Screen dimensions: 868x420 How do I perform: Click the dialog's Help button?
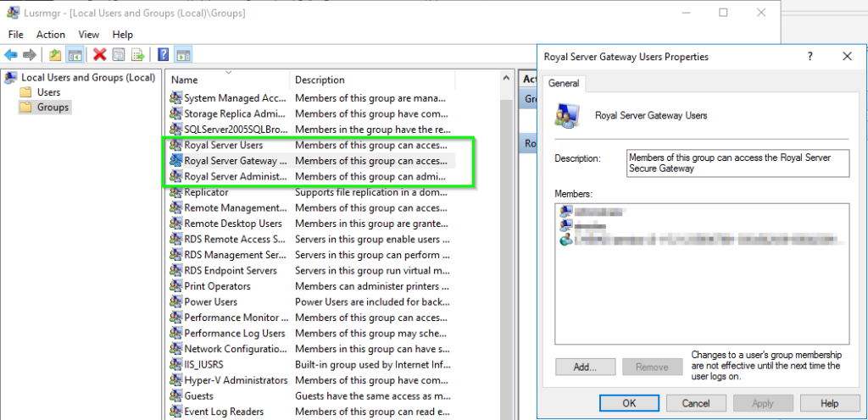click(830, 403)
